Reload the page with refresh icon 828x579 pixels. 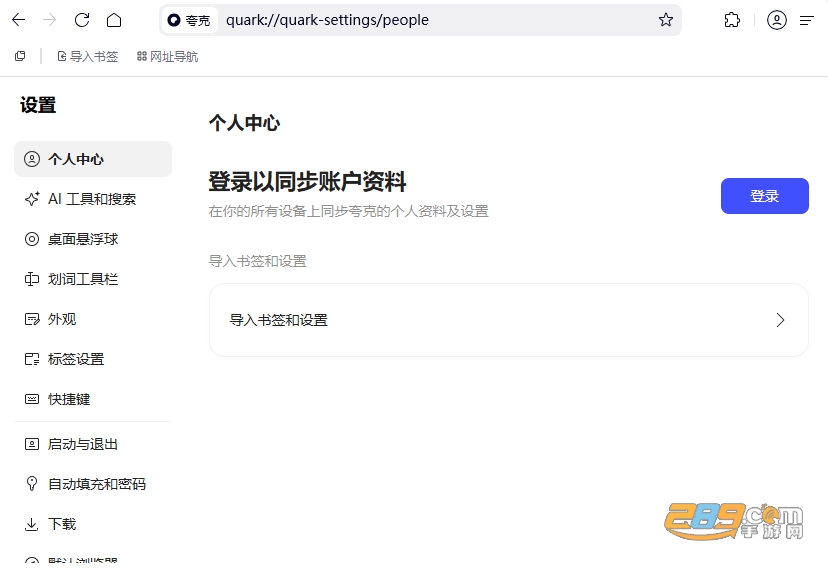pos(82,20)
